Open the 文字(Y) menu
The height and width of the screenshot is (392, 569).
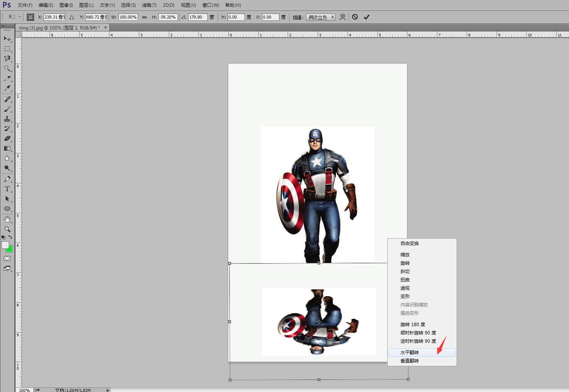(x=107, y=5)
